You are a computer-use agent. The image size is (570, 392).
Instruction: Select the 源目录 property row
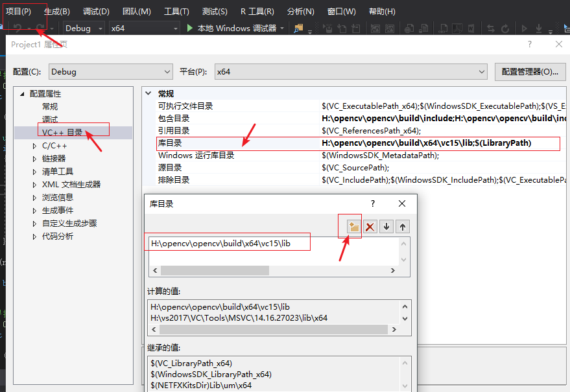[361, 167]
